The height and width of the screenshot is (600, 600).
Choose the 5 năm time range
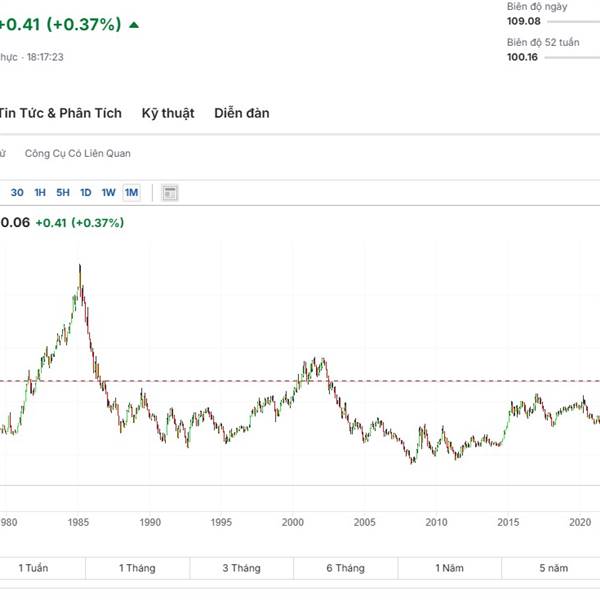554,568
